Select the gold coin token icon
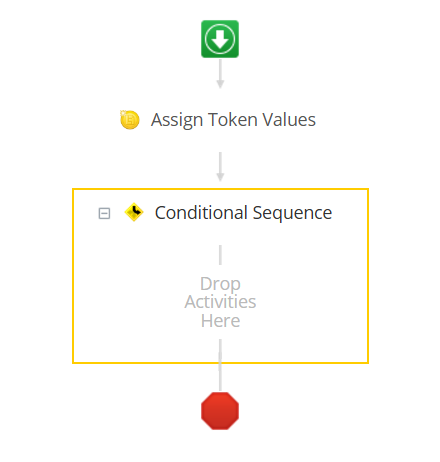 point(129,119)
